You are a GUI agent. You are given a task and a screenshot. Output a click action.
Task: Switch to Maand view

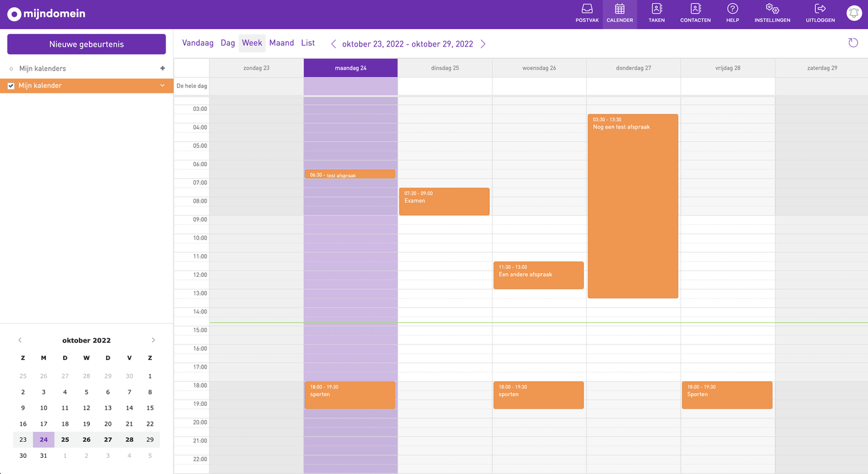click(x=281, y=43)
